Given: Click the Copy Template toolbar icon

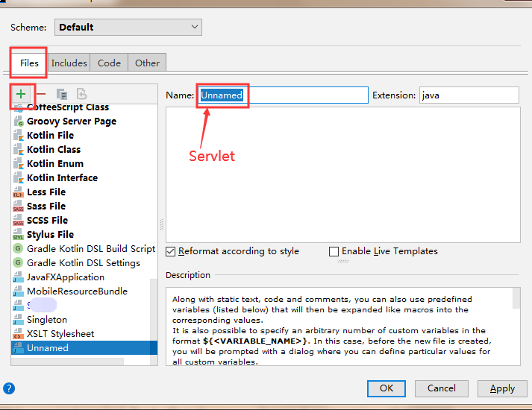Looking at the screenshot, I should (62, 94).
